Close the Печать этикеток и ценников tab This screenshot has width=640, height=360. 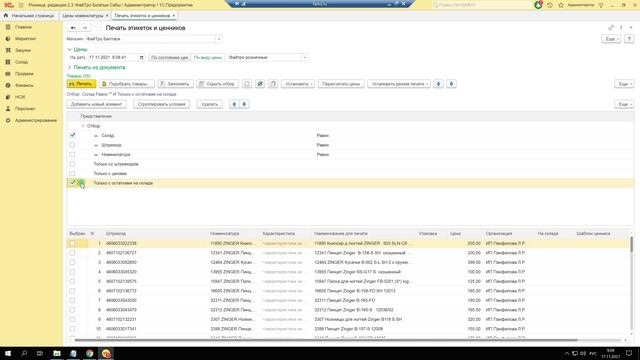pos(174,16)
